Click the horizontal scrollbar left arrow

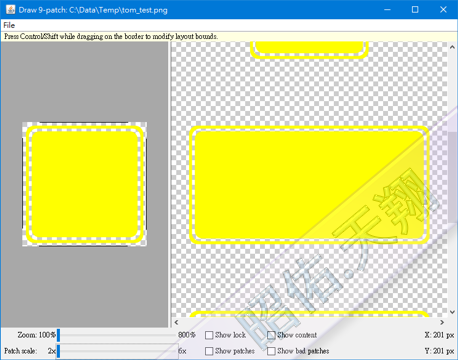176,322
